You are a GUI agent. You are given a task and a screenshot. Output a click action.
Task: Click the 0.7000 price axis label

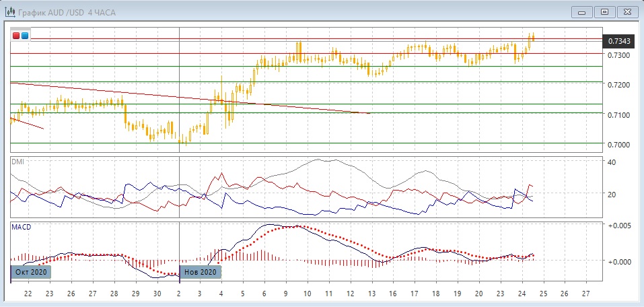point(619,145)
